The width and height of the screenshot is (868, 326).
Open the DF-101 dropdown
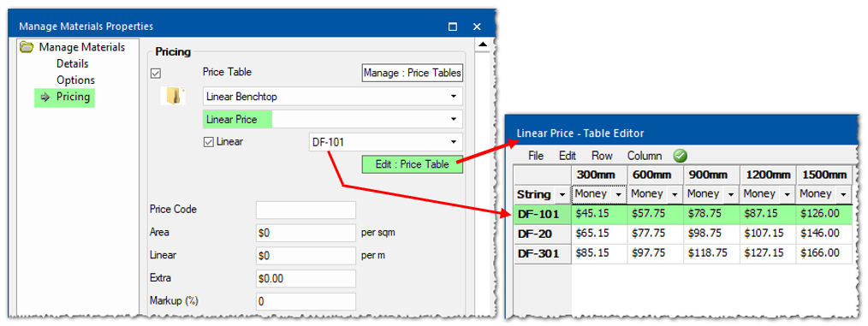click(454, 142)
